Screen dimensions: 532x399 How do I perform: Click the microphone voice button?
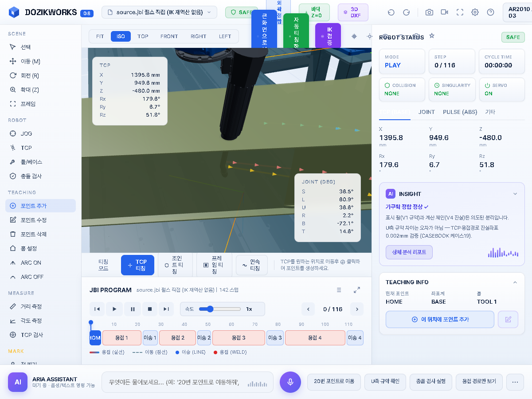coord(290,382)
